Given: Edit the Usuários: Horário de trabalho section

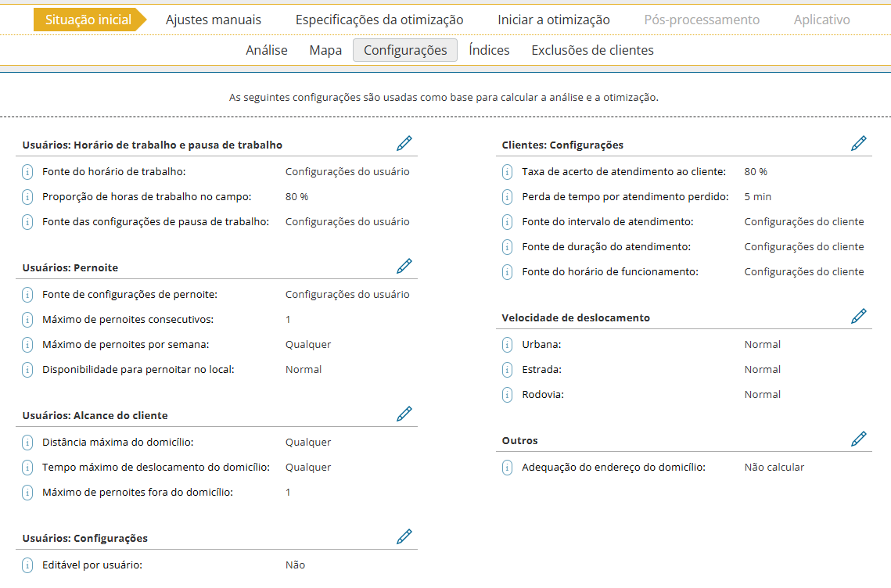Looking at the screenshot, I should (x=404, y=143).
